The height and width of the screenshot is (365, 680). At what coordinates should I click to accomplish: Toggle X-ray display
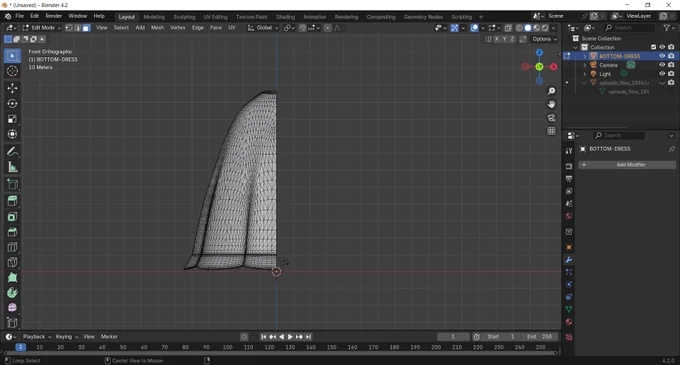click(x=508, y=28)
